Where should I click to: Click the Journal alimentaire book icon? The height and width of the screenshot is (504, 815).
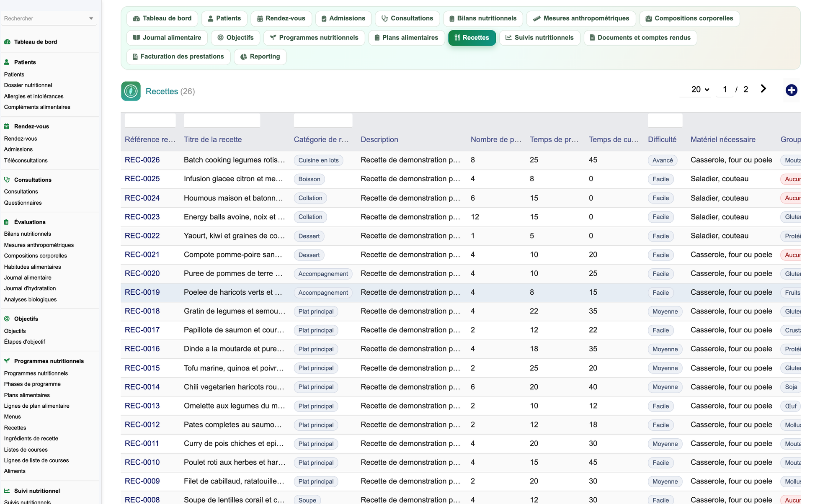tap(136, 38)
